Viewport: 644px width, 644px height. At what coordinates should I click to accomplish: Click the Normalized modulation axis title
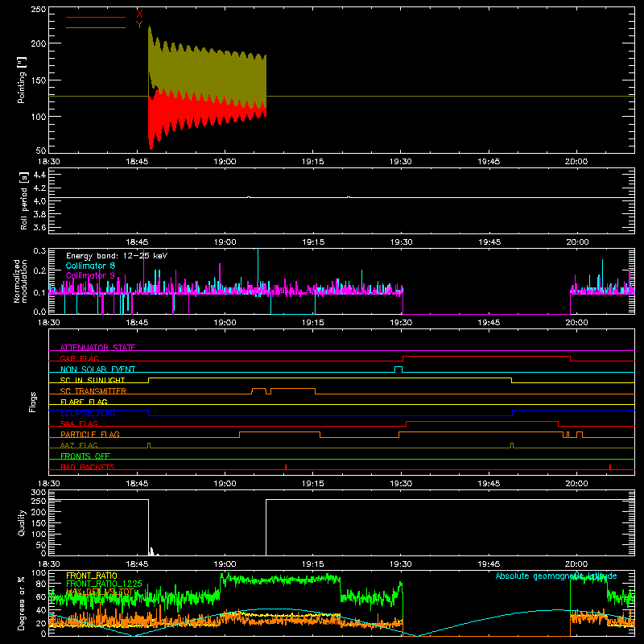pyautogui.click(x=21, y=281)
